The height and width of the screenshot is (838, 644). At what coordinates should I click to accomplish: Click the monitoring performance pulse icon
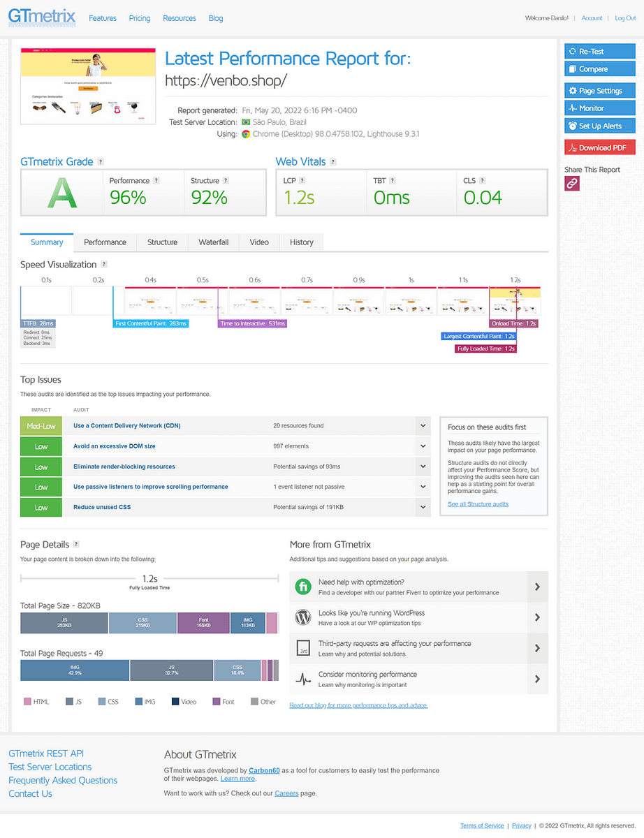point(303,679)
